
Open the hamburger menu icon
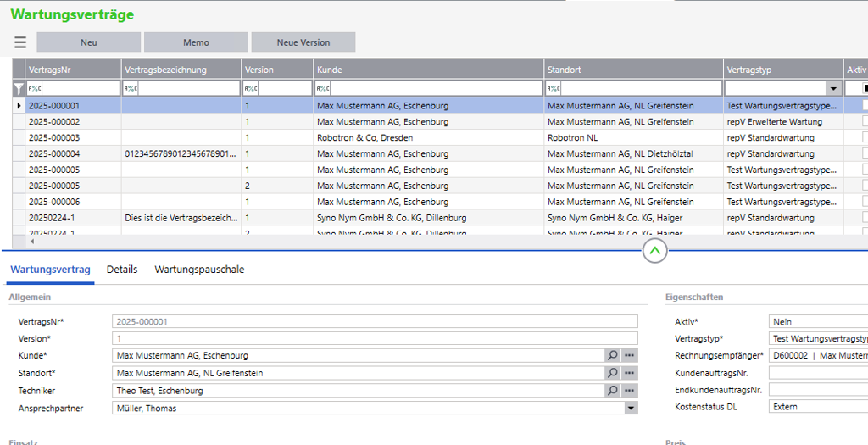[20, 42]
